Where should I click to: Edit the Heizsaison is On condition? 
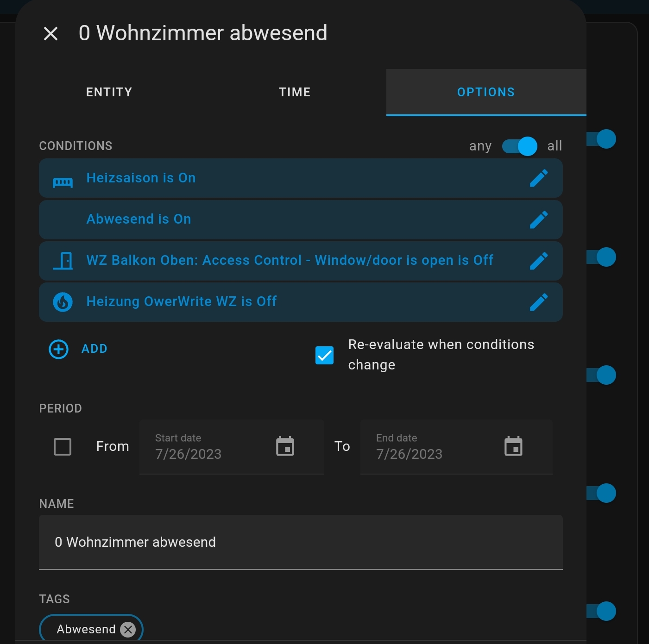point(539,178)
